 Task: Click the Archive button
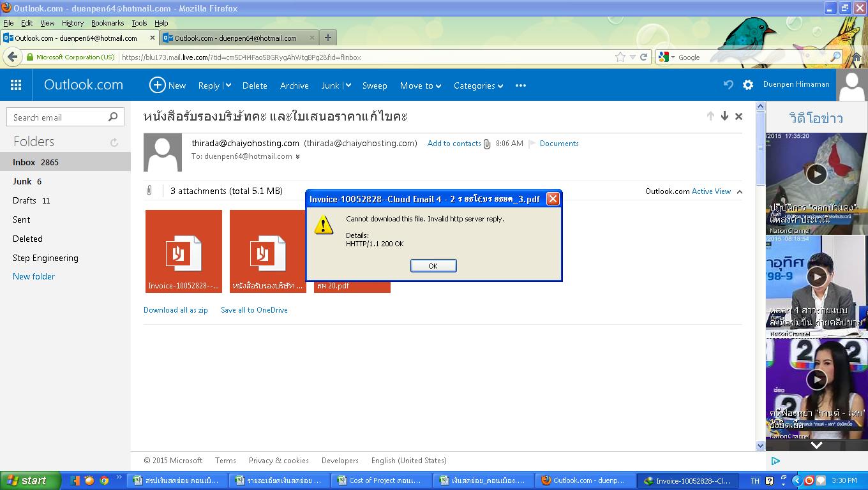point(294,85)
